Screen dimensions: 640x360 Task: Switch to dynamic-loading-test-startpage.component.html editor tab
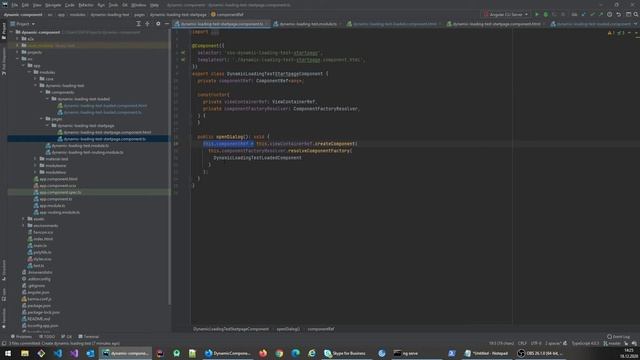click(x=496, y=24)
